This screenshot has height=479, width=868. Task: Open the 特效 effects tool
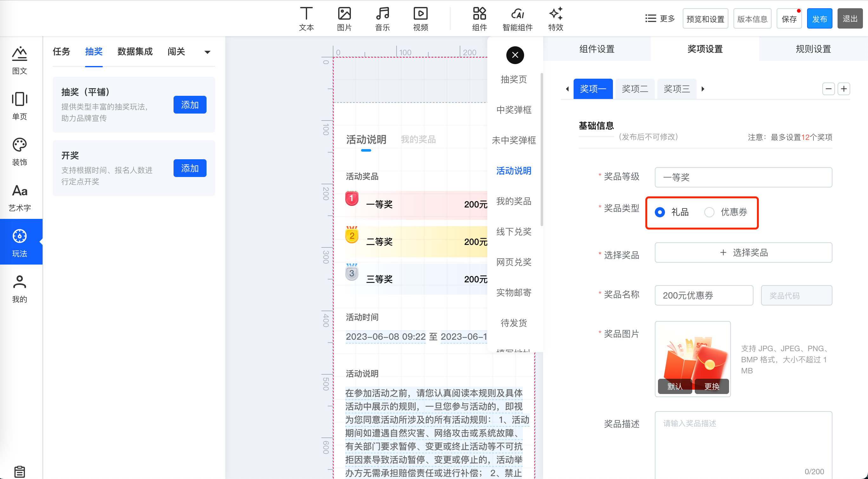556,19
